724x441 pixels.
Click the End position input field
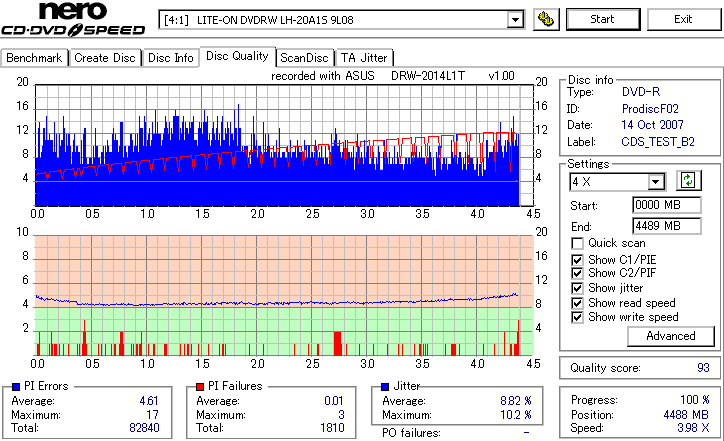coord(666,226)
